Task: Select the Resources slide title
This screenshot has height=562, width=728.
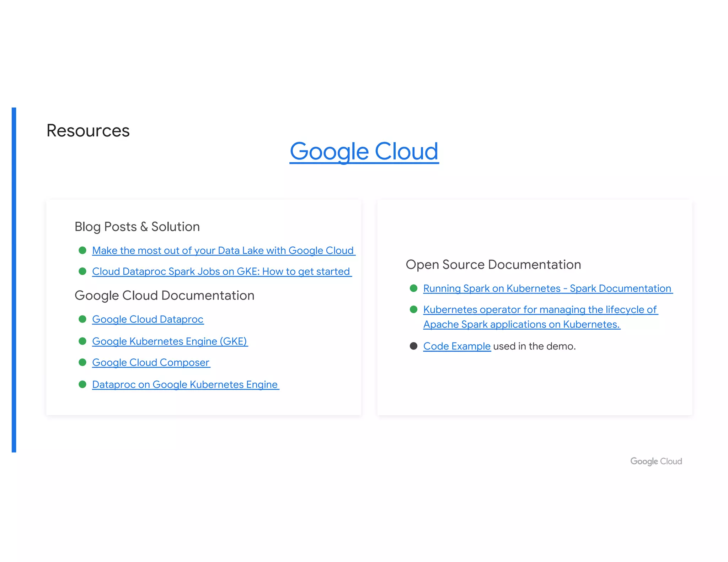Action: click(x=88, y=131)
